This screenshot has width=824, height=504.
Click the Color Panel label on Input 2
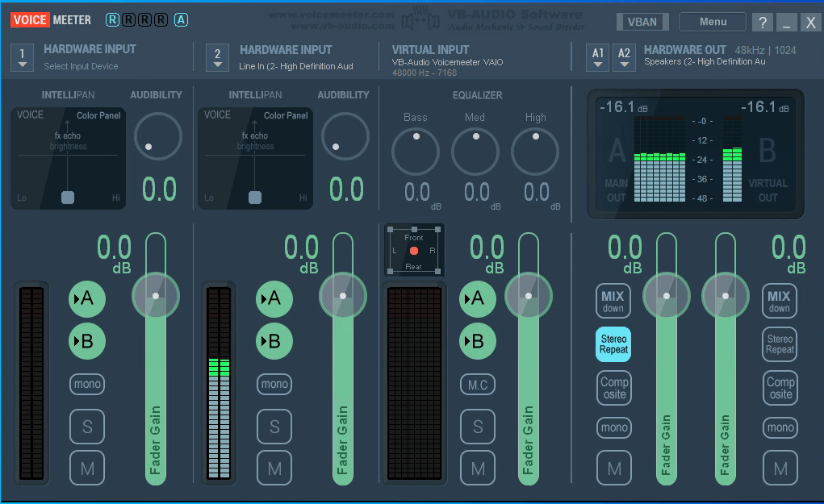[x=286, y=115]
